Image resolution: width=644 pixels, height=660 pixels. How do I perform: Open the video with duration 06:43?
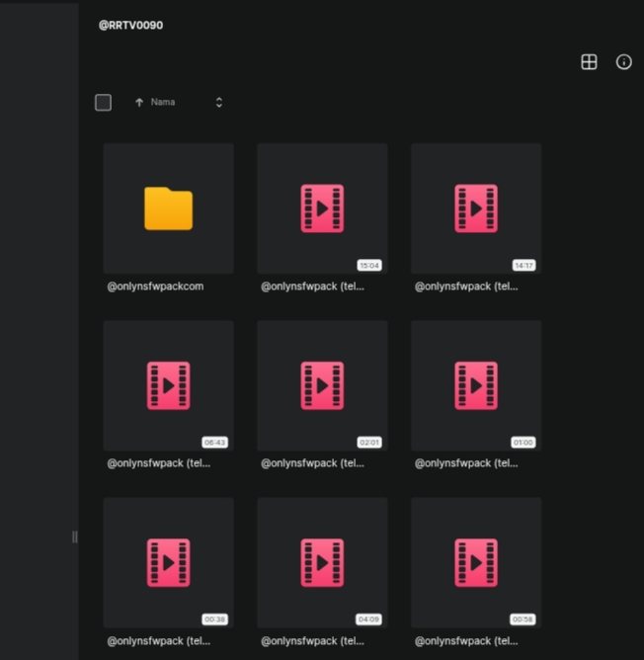tap(168, 385)
